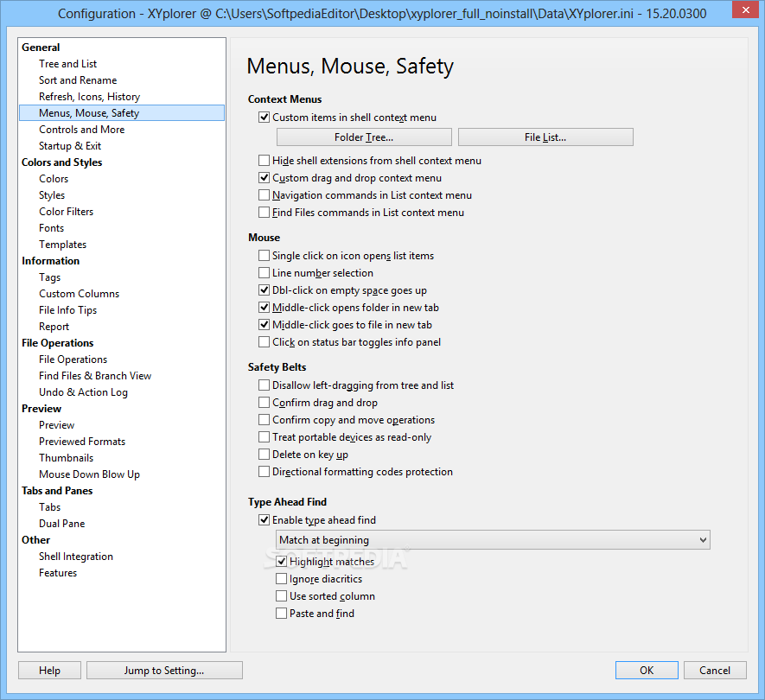Select Preview sub-item in sidebar
Screen dimensions: 765x700
(56, 425)
